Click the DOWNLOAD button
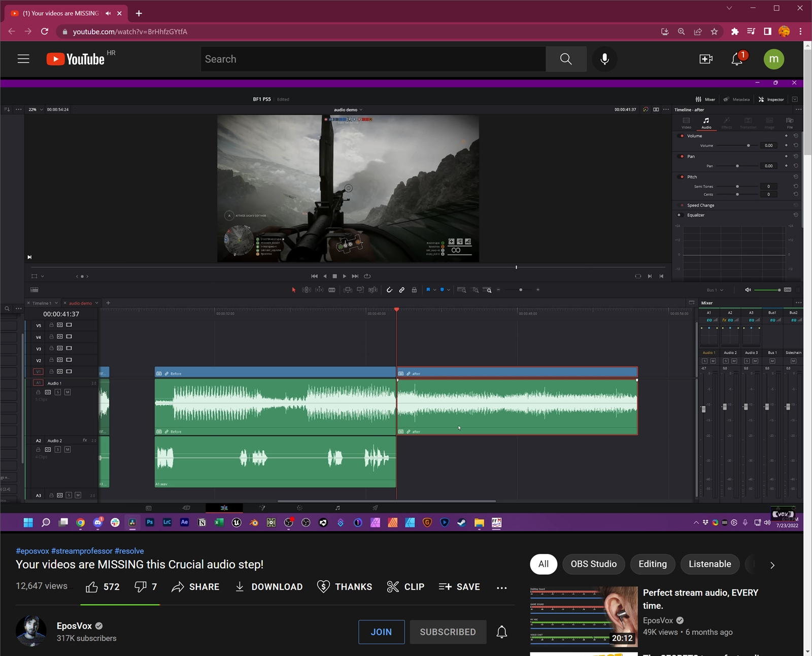Image resolution: width=812 pixels, height=656 pixels. (269, 587)
